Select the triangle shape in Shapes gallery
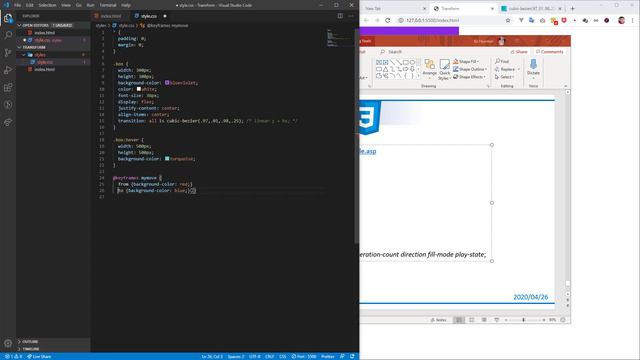 coord(385,69)
